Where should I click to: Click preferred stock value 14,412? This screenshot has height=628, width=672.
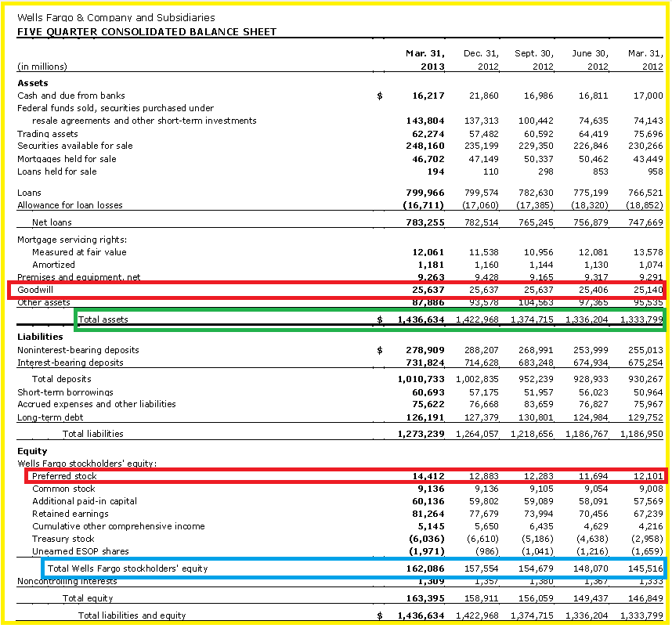pos(428,476)
